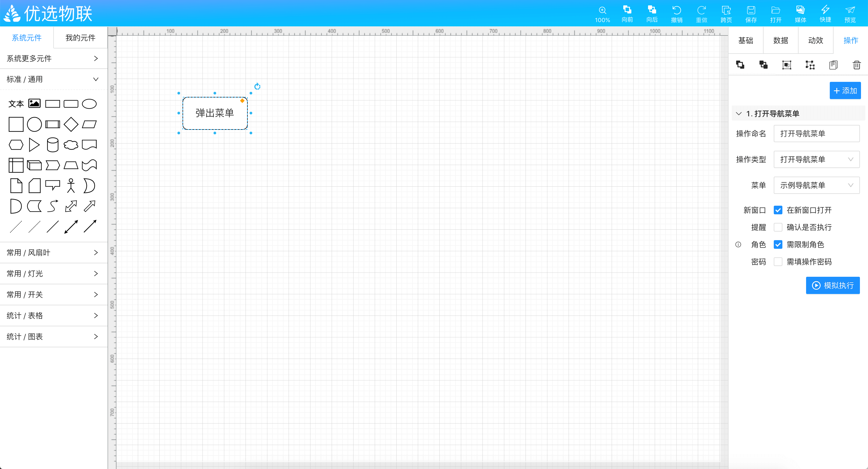
Task: Expand 系统更多元件 category
Action: point(54,58)
